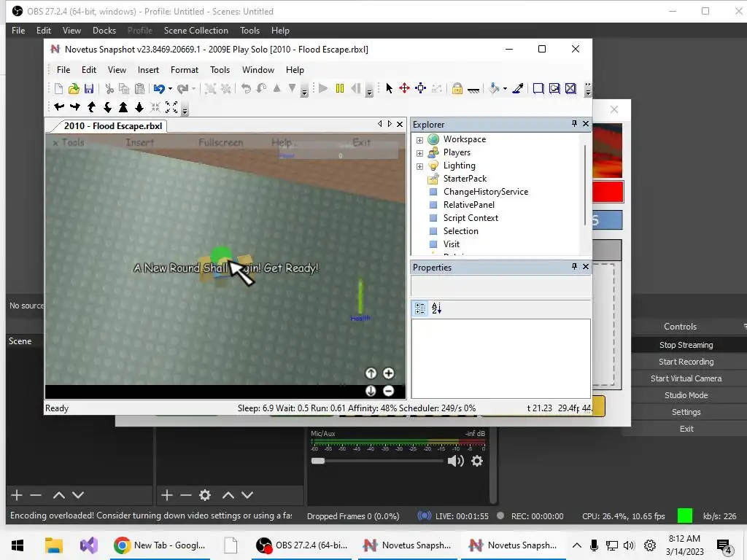Open Mic/Aux gear settings icon
This screenshot has width=747, height=560.
477,461
